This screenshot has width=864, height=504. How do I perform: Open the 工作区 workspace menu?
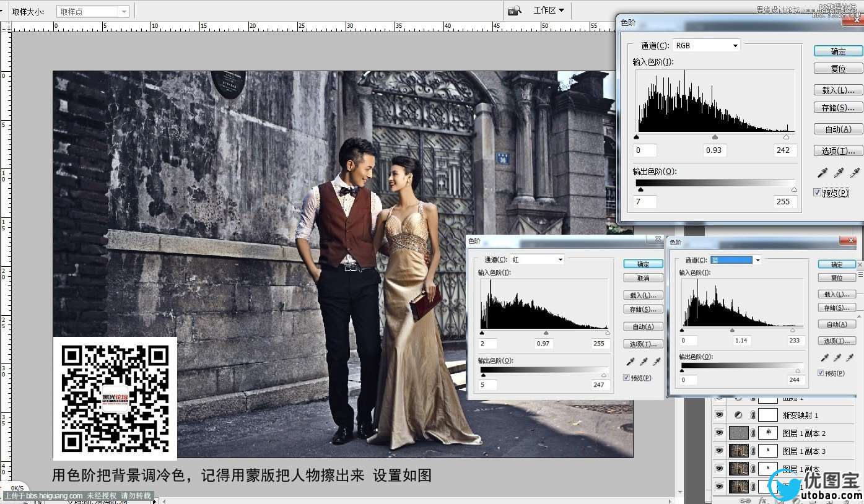point(549,10)
